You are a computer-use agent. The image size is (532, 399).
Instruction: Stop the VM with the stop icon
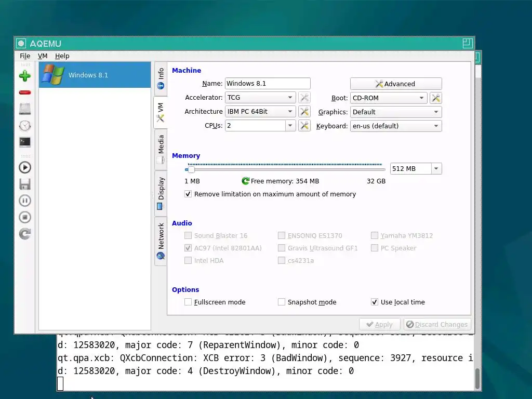[25, 217]
